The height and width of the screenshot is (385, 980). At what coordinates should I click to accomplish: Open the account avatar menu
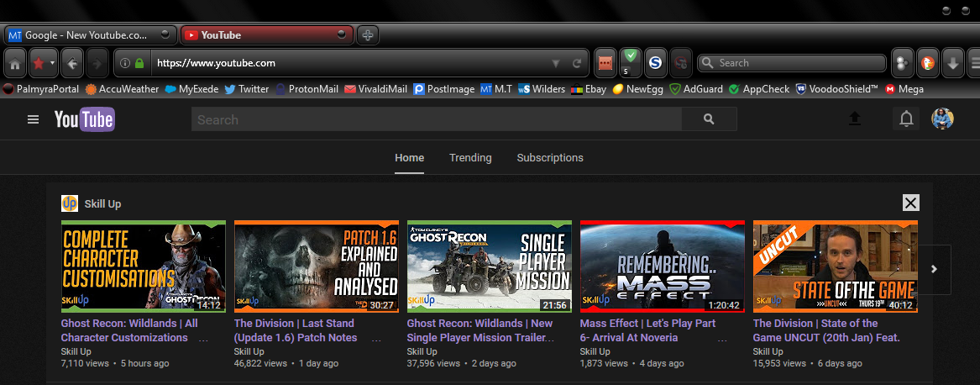(x=943, y=119)
